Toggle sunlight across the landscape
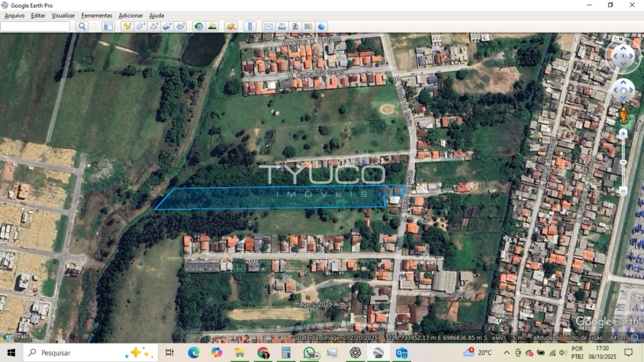This screenshot has height=362, width=644. tap(212, 26)
